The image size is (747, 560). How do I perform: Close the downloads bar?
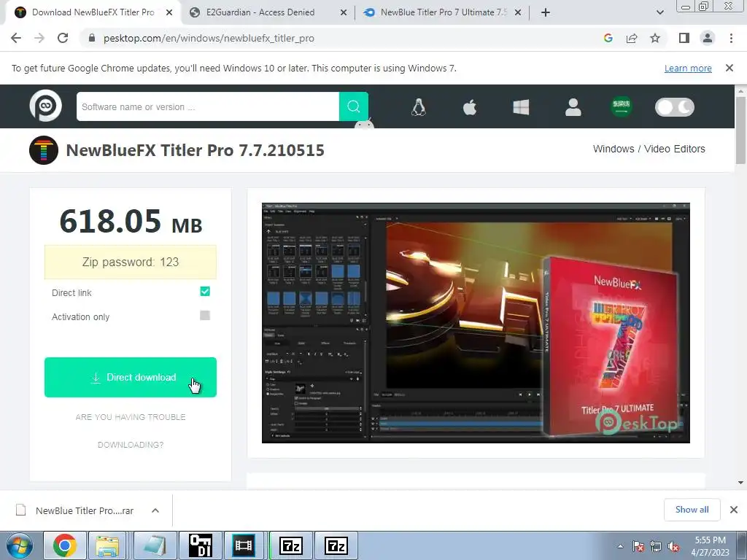tap(734, 510)
